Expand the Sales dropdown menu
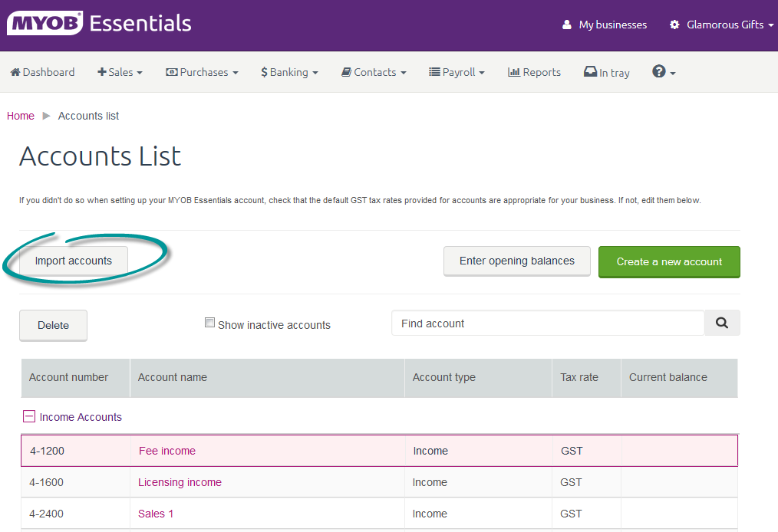 pyautogui.click(x=120, y=72)
